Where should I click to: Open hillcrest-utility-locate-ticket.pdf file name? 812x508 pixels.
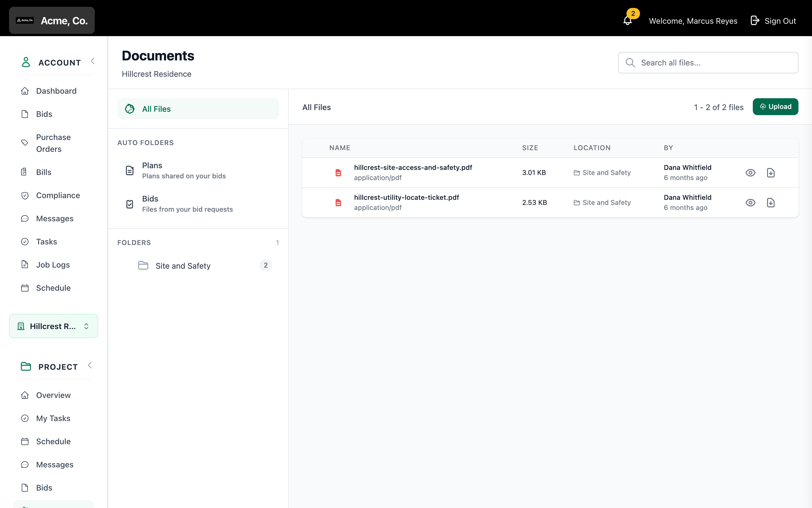pyautogui.click(x=406, y=197)
